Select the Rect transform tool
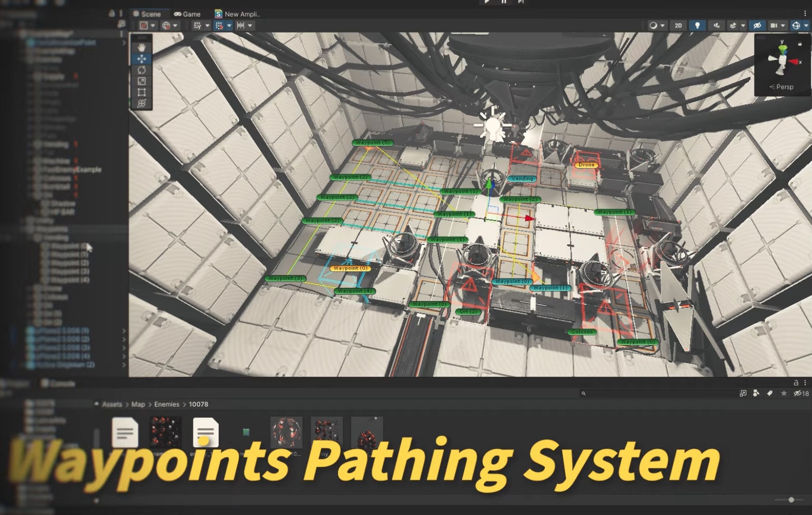The image size is (812, 515). (142, 92)
